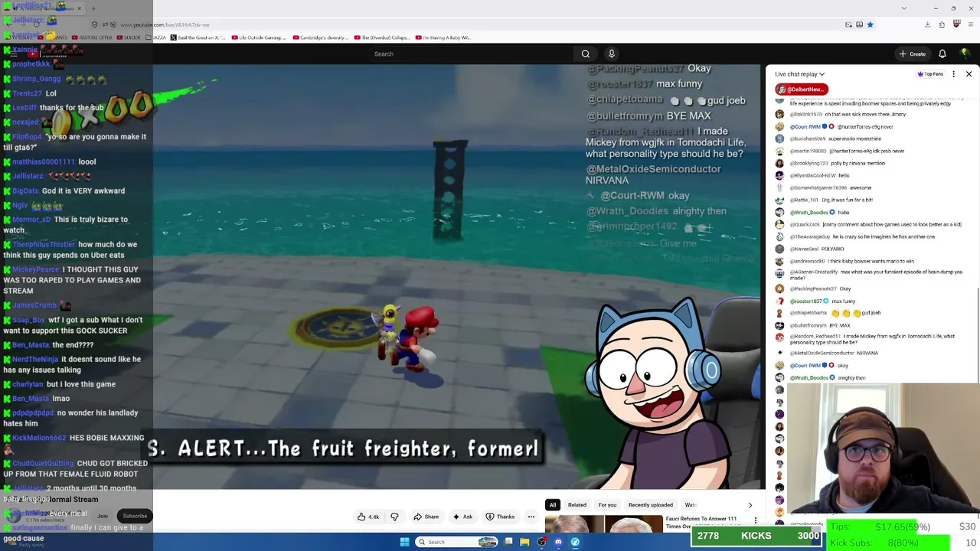The height and width of the screenshot is (551, 980).
Task: Show more filter chips with arrow
Action: pyautogui.click(x=750, y=505)
